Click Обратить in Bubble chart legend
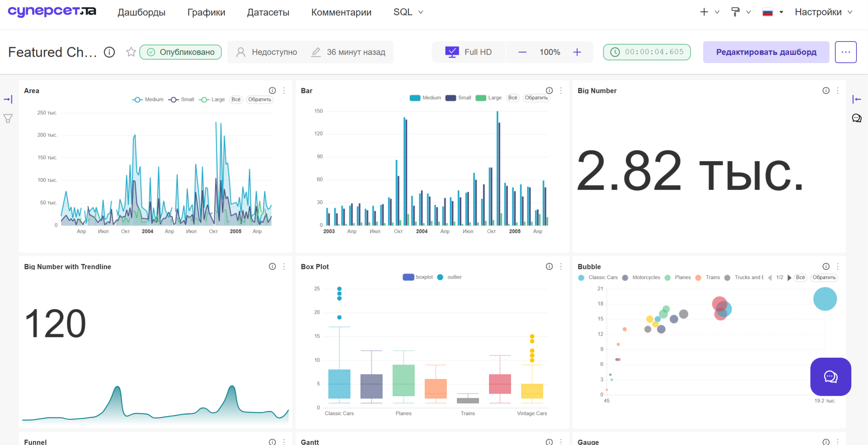 (824, 277)
